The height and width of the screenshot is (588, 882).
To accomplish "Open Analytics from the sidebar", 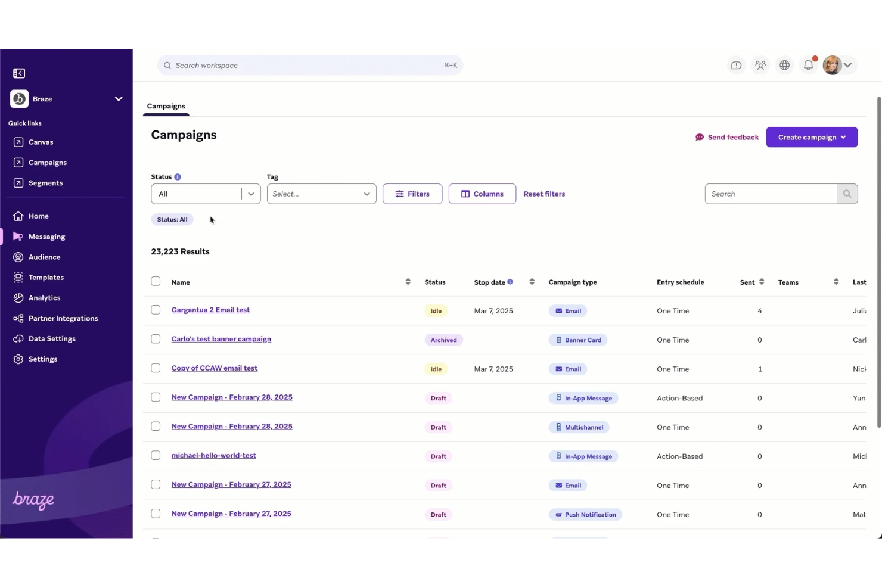I will (x=44, y=297).
